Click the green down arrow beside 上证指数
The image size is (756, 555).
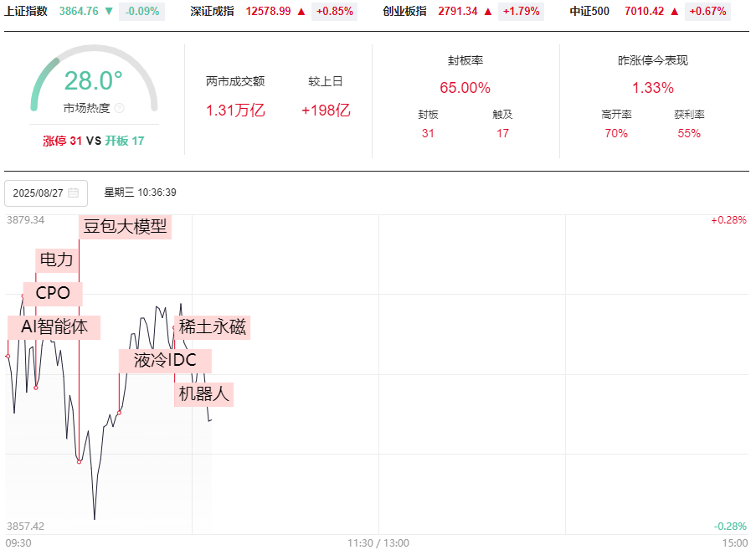(x=109, y=12)
